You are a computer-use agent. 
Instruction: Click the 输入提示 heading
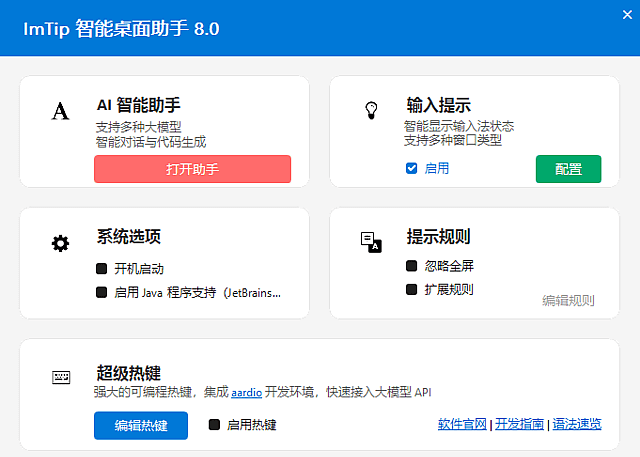(x=438, y=105)
